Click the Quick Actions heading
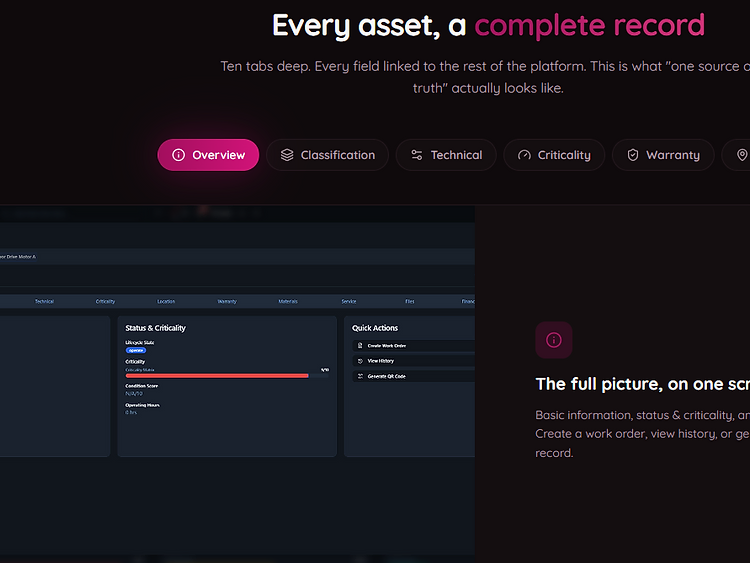The width and height of the screenshot is (750, 563). click(375, 328)
